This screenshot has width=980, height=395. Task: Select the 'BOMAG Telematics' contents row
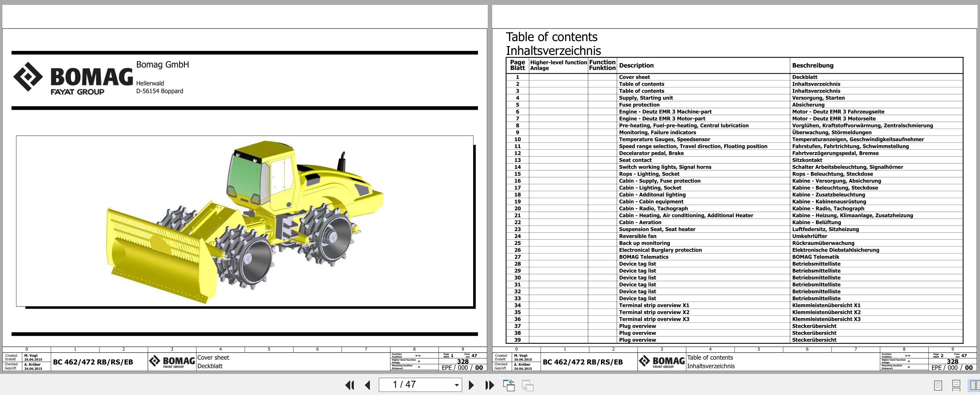coord(643,257)
